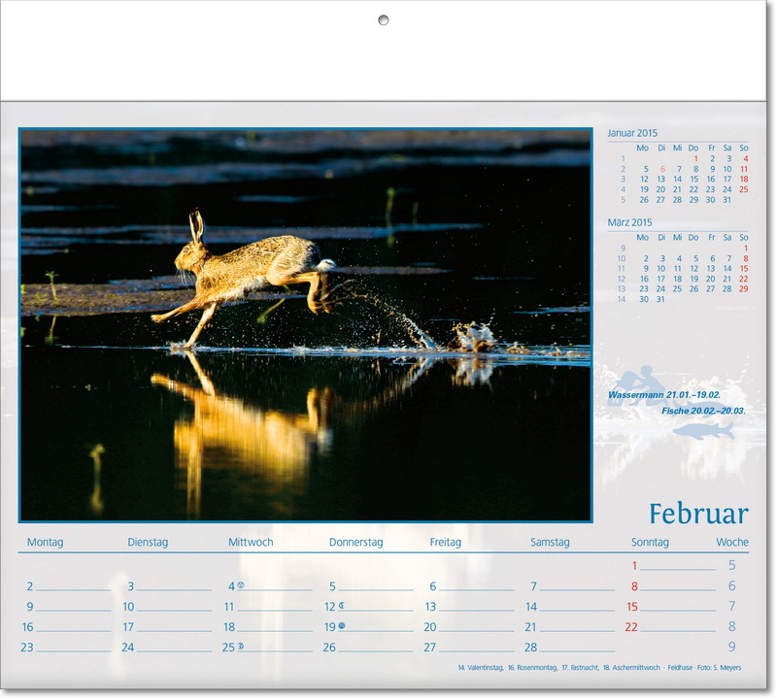The width and height of the screenshot is (777, 700).
Task: Select Monday February 2 in the main grid
Action: [x=30, y=586]
